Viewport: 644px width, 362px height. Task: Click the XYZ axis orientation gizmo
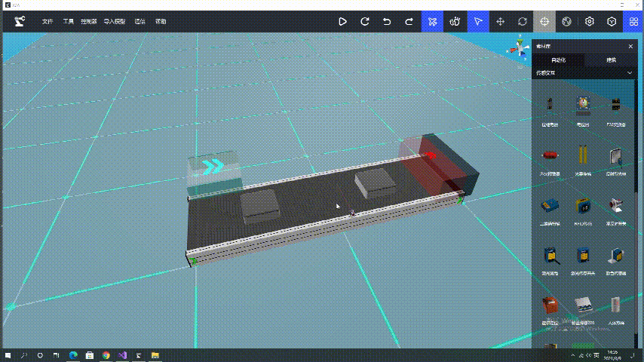(x=519, y=48)
